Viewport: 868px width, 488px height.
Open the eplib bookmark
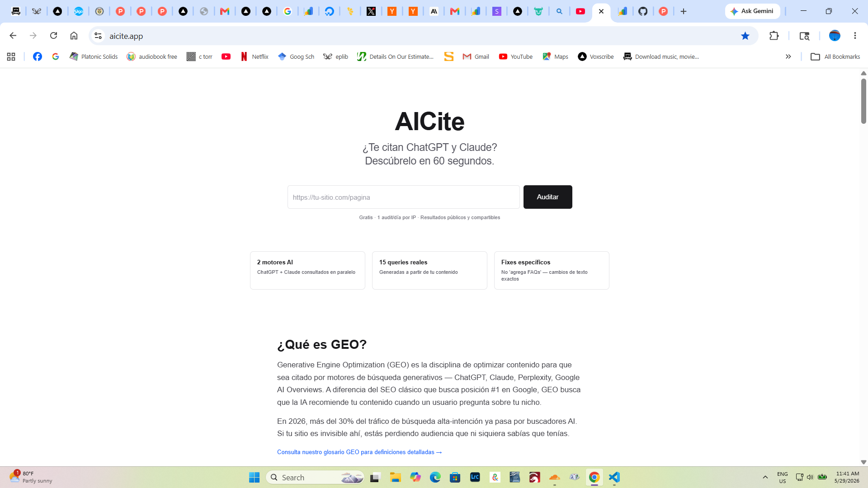click(335, 56)
